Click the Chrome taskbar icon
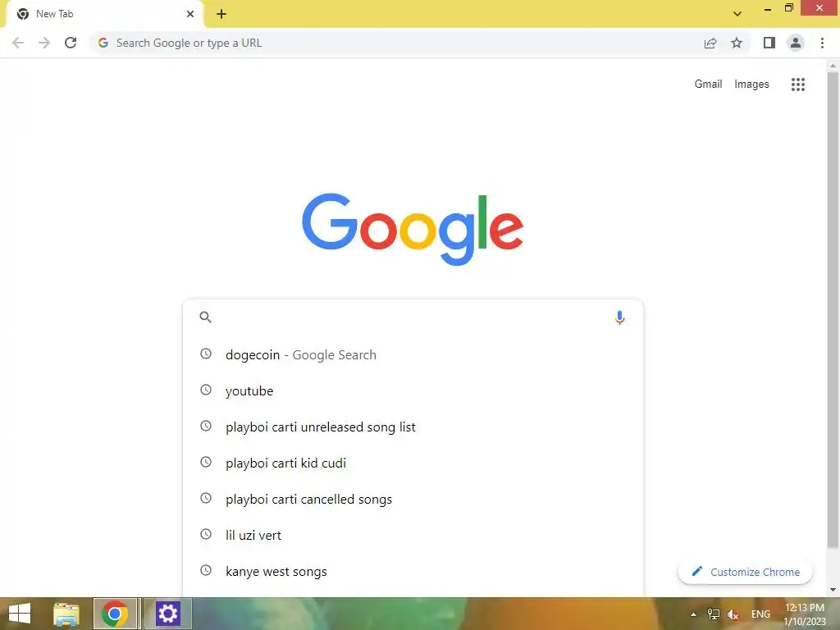The image size is (840, 630). (115, 614)
